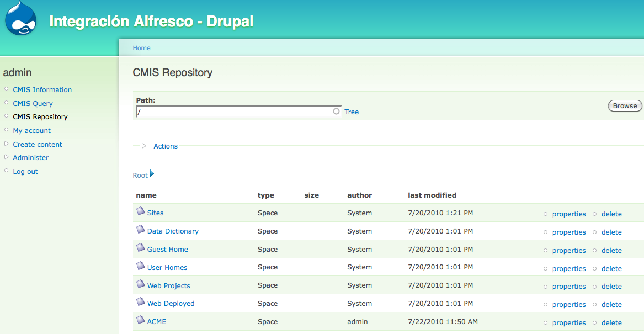Delete the User Homes space
This screenshot has width=644, height=334.
pos(611,269)
